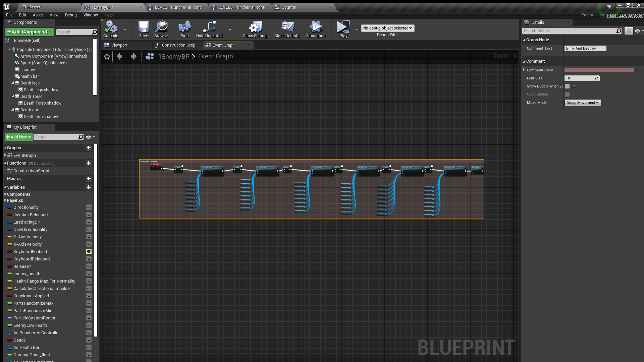This screenshot has height=362, width=644.
Task: Click the Find magnifier icon
Action: coord(184,27)
